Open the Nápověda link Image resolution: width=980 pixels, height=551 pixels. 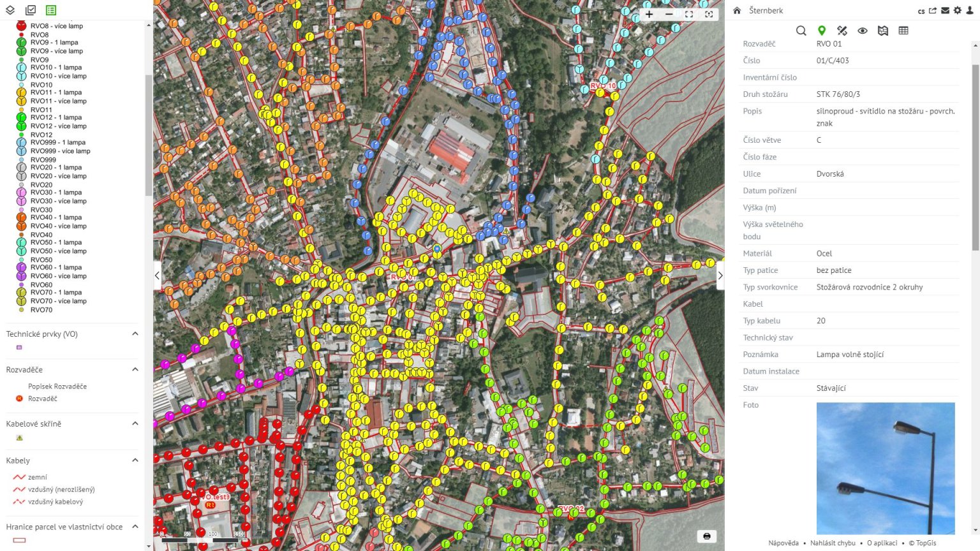(x=783, y=542)
